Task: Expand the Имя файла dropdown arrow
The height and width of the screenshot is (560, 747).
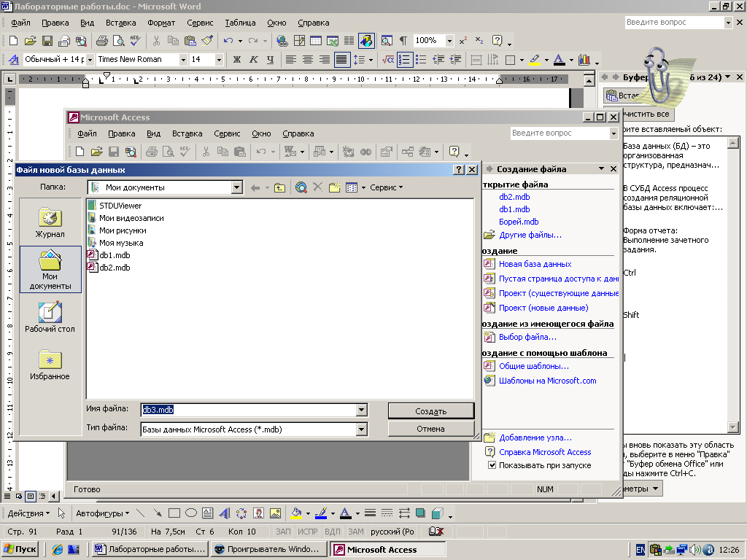Action: tap(362, 410)
